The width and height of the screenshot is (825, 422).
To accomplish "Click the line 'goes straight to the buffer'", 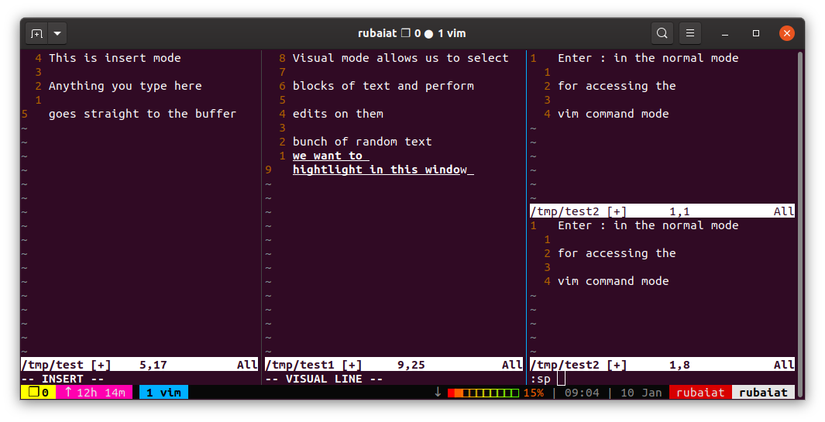I will (142, 114).
